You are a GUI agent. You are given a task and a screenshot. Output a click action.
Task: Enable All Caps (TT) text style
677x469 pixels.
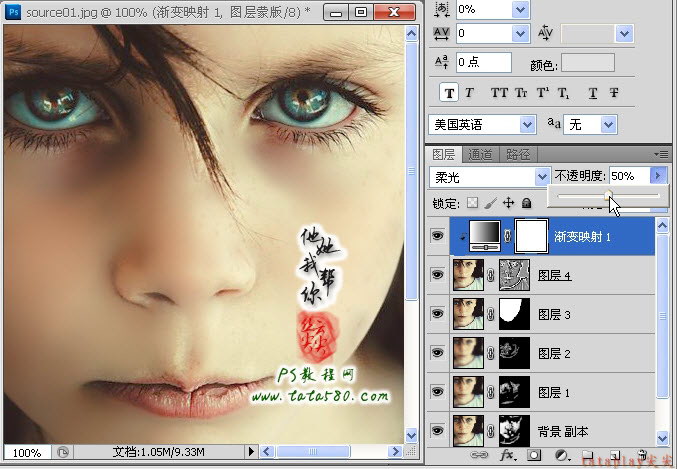499,93
